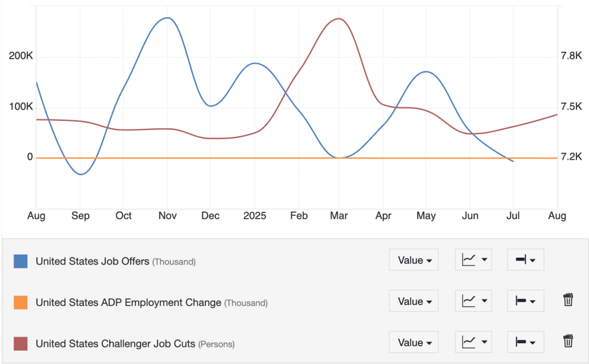This screenshot has width=589, height=364.
Task: Click United States ADP Employment Change label
Action: click(x=128, y=302)
